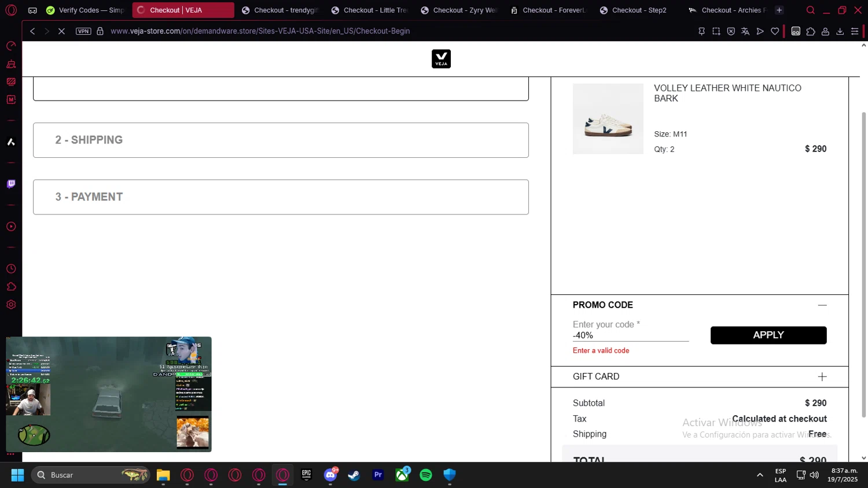Switch to Checkout - Archies tab
This screenshot has width=868, height=488.
click(727, 10)
